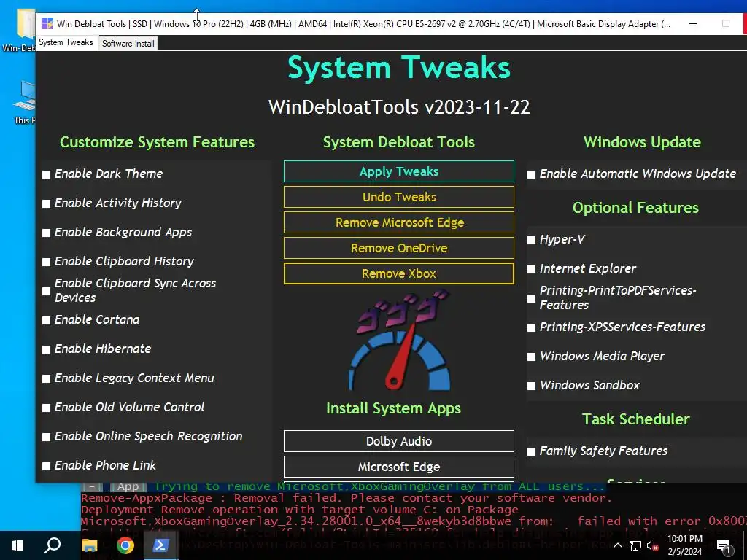Toggle Enable Activity History checkbox
The height and width of the screenshot is (560, 747).
click(46, 203)
